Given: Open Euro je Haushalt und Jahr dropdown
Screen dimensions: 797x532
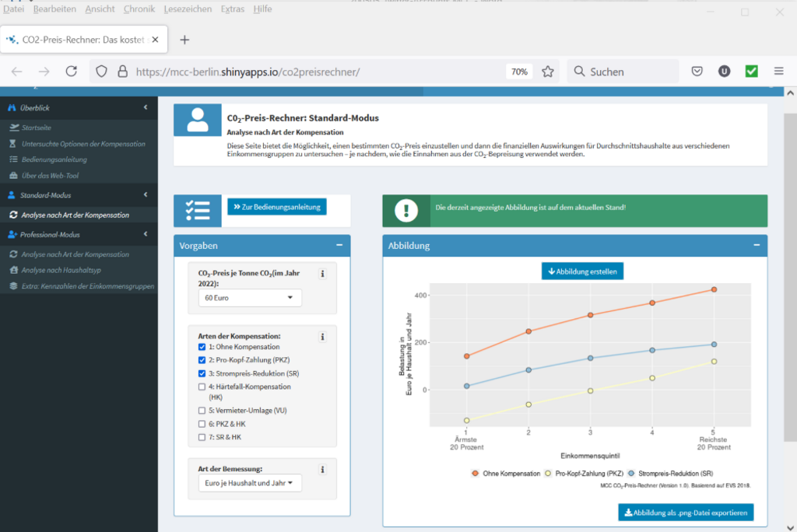Looking at the screenshot, I should tap(250, 483).
